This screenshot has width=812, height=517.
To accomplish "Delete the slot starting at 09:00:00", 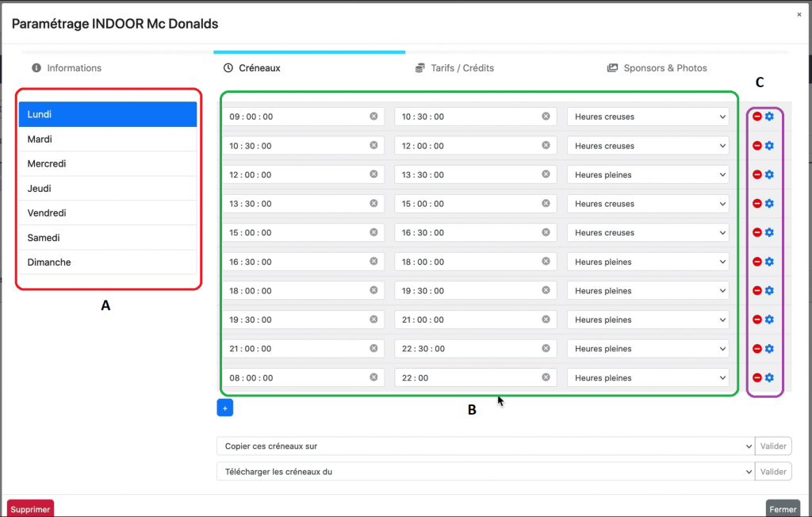I will coord(757,117).
